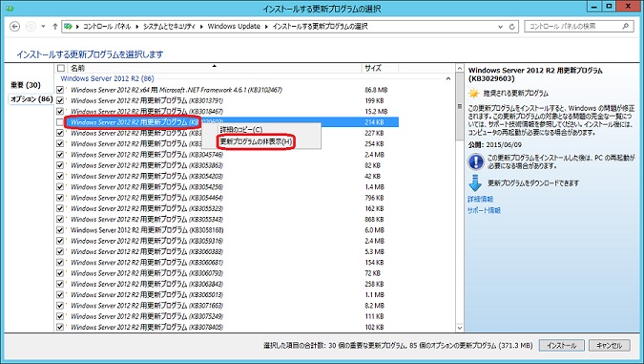Click the インストール button

[561, 346]
